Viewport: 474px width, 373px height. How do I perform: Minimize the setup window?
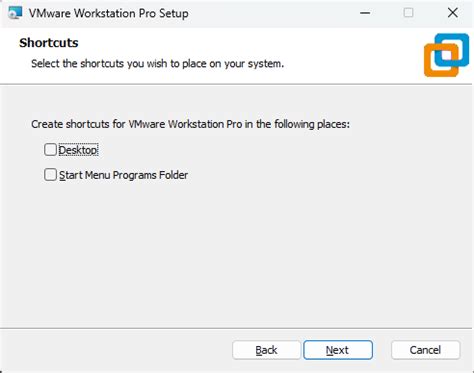pos(365,13)
